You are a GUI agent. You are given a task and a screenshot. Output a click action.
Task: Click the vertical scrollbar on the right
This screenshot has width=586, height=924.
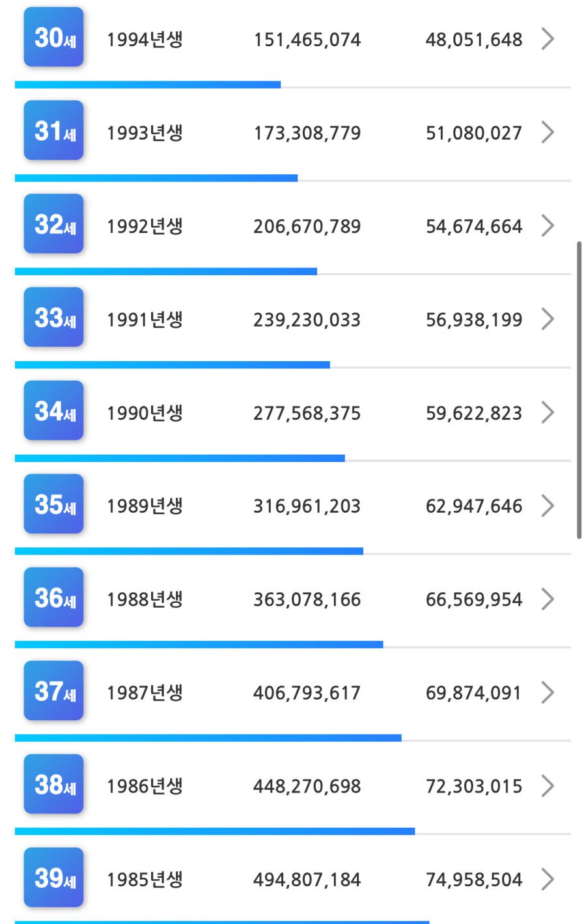pos(579,390)
